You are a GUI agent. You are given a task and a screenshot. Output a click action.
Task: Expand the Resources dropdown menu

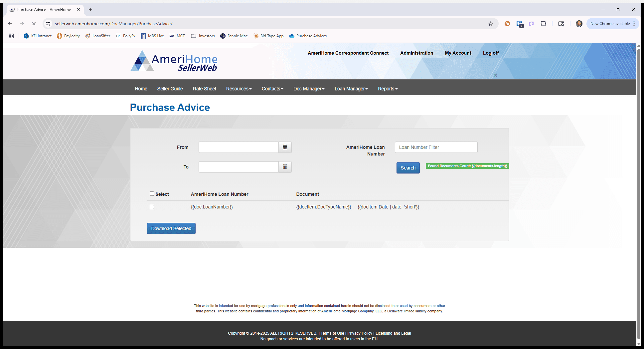point(239,89)
